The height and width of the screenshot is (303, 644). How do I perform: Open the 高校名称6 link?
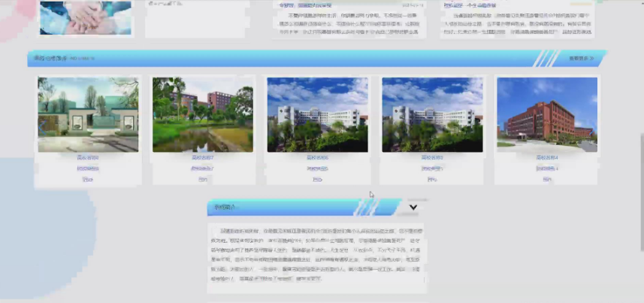pyautogui.click(x=317, y=157)
